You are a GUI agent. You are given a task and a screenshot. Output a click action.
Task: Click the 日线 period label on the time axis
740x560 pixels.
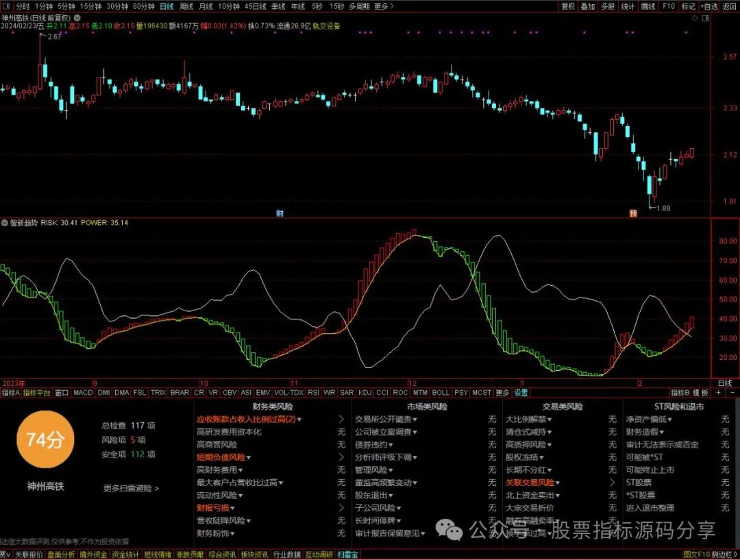click(x=725, y=383)
